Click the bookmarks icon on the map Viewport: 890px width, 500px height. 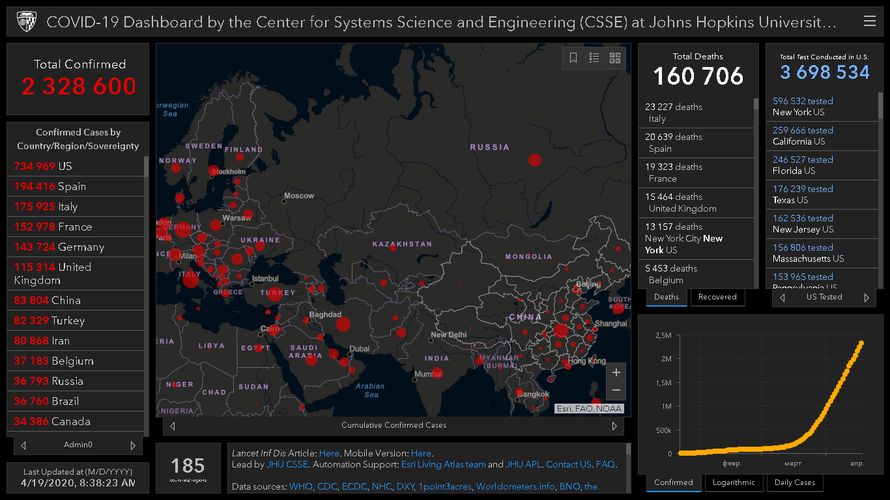pos(573,58)
